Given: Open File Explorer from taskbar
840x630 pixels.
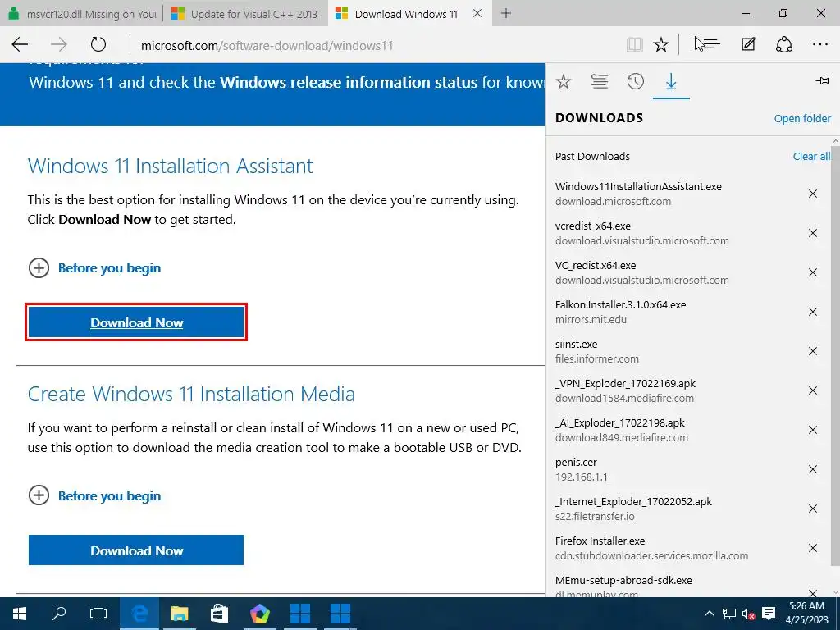Looking at the screenshot, I should click(x=180, y=614).
